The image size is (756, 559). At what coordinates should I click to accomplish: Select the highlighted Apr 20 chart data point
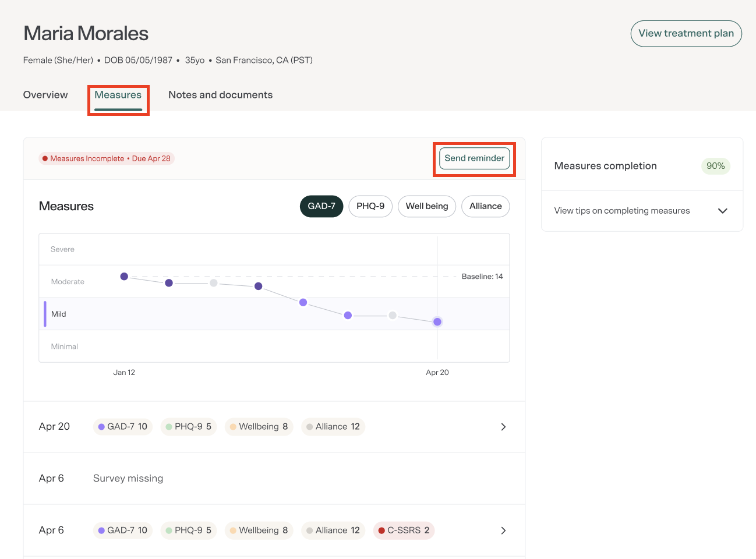437,322
